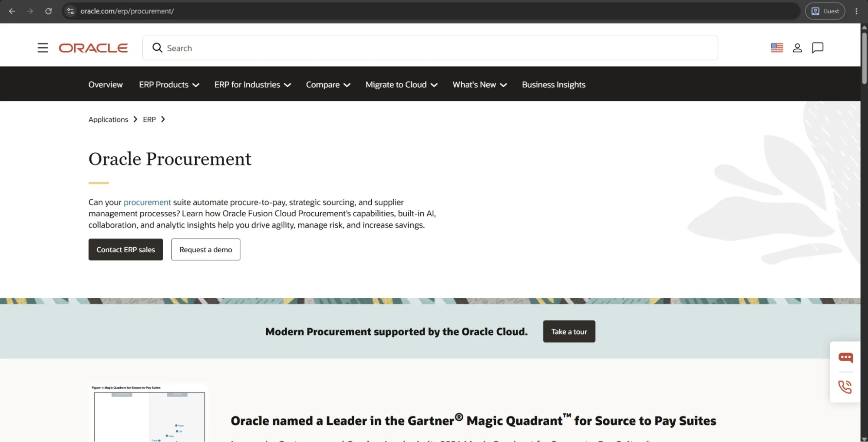This screenshot has width=868, height=442.
Task: Click the ERP breadcrumb link
Action: pos(149,119)
